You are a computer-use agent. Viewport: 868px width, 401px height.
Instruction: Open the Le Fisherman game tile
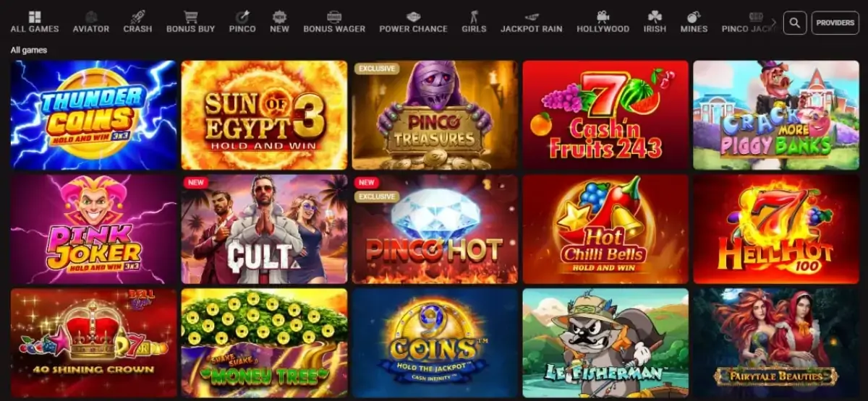tap(605, 343)
